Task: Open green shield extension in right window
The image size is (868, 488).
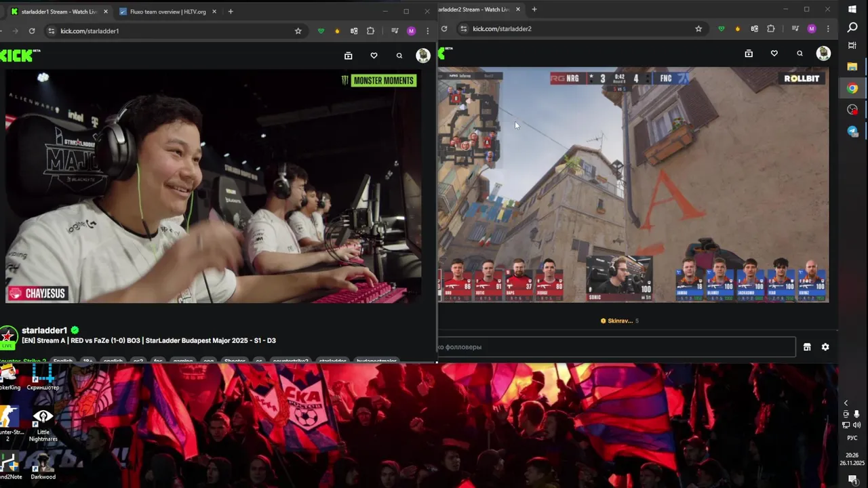Action: [722, 28]
